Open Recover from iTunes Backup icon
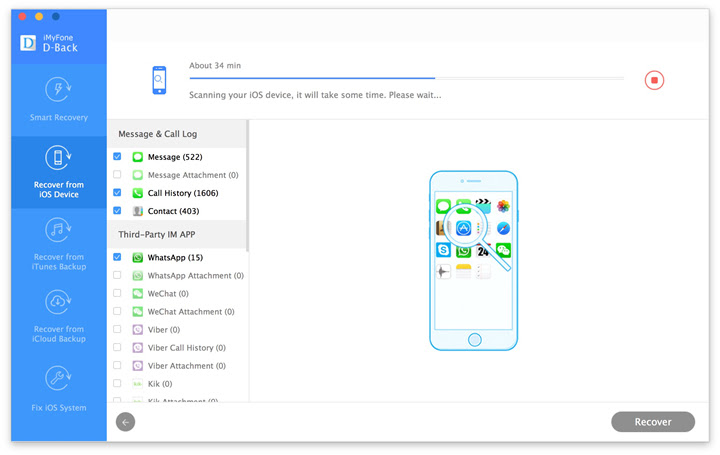Screen dimensions: 720x455 pos(58,230)
